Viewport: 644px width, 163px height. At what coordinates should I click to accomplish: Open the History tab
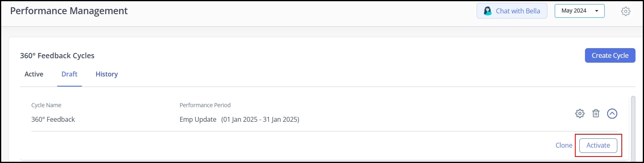[107, 74]
